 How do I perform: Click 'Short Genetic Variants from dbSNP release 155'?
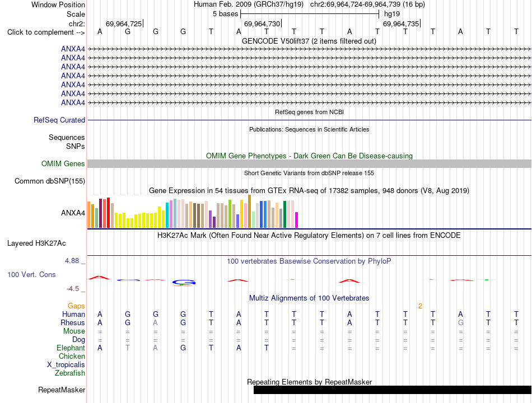click(309, 173)
